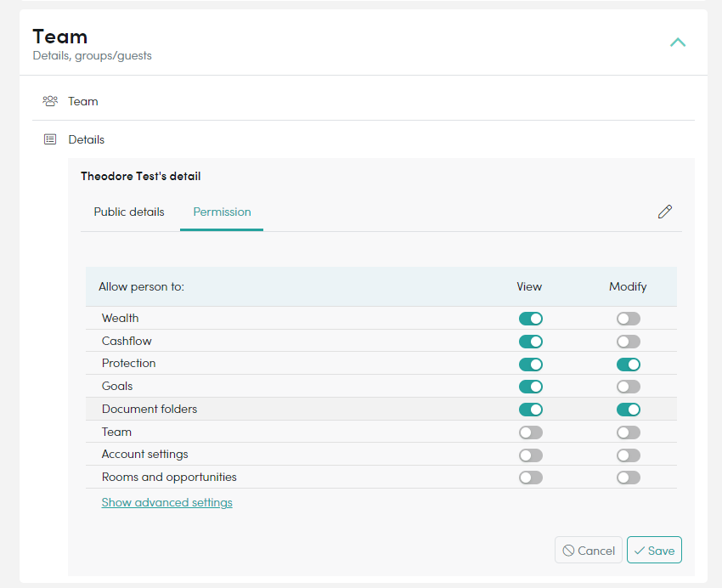Collapse the Team section with the chevron
This screenshot has height=588, width=722.
point(678,42)
